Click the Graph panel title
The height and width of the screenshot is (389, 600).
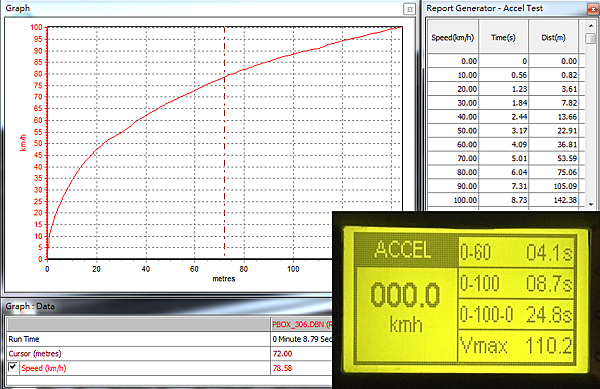click(x=18, y=8)
